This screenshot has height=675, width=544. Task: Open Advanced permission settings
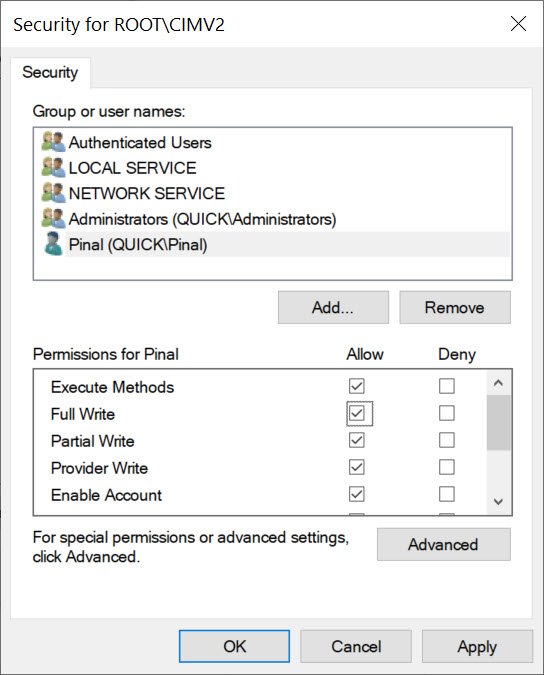tap(444, 545)
